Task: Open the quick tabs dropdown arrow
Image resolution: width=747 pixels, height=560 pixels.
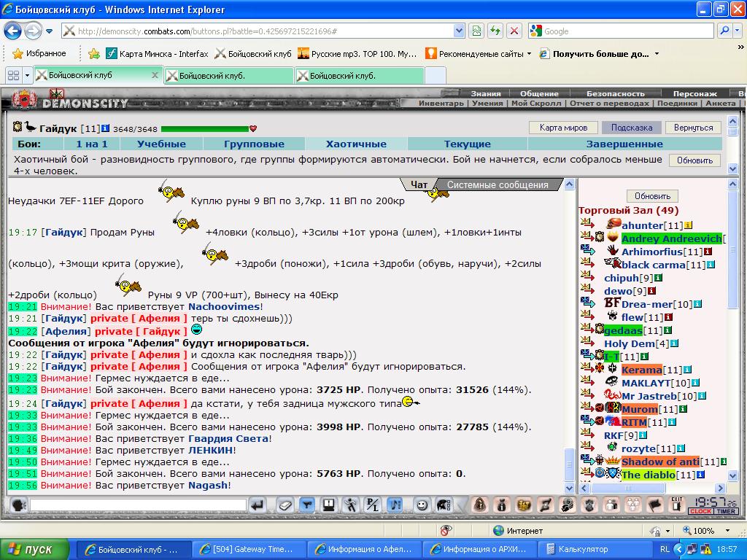Action: pyautogui.click(x=27, y=75)
